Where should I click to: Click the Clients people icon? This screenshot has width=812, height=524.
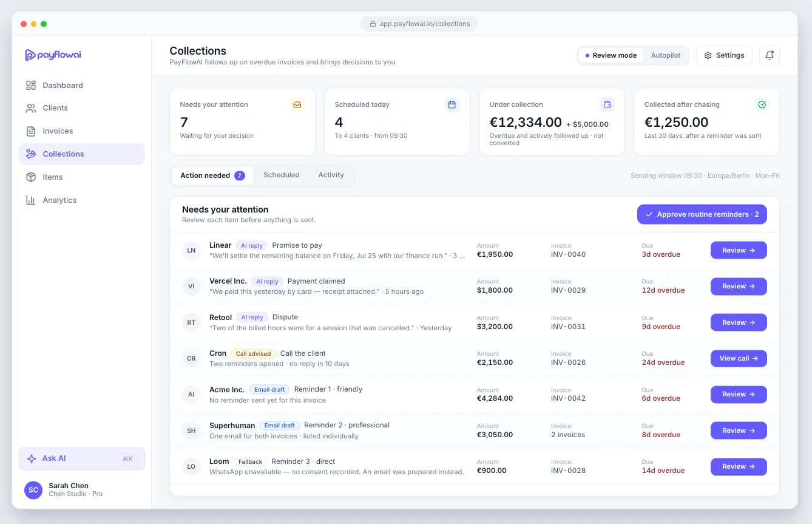(31, 108)
